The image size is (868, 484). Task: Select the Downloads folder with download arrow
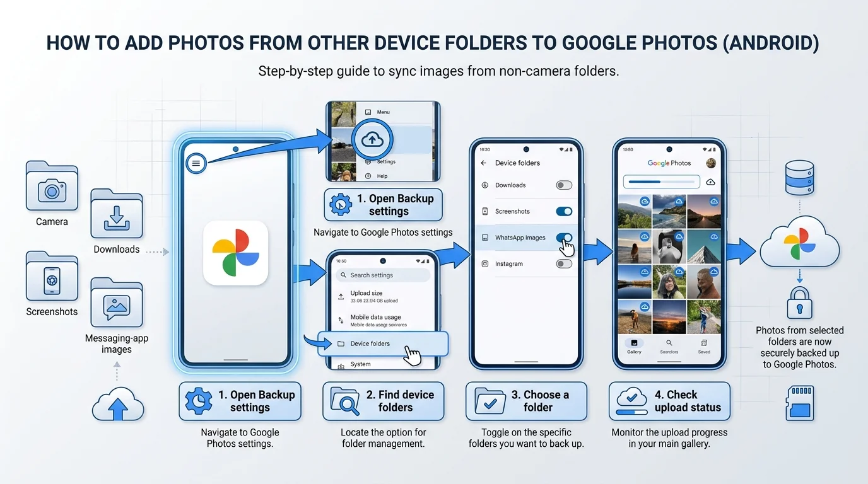pos(117,214)
